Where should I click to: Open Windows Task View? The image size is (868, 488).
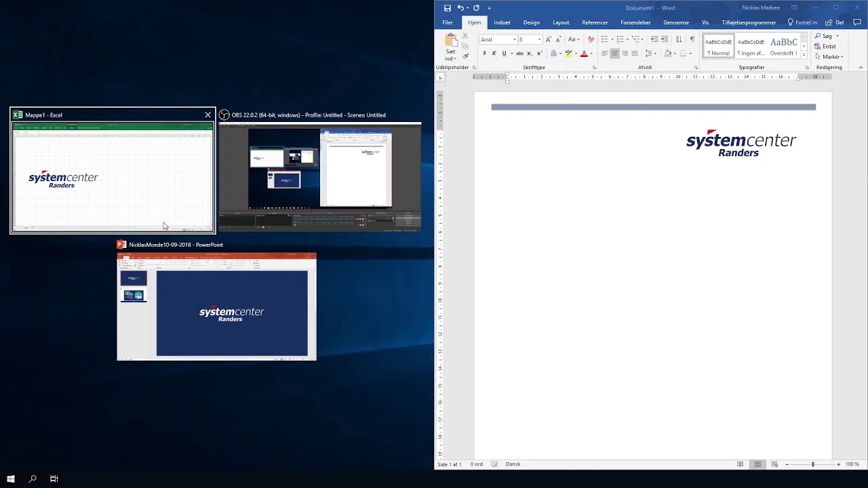tap(54, 479)
